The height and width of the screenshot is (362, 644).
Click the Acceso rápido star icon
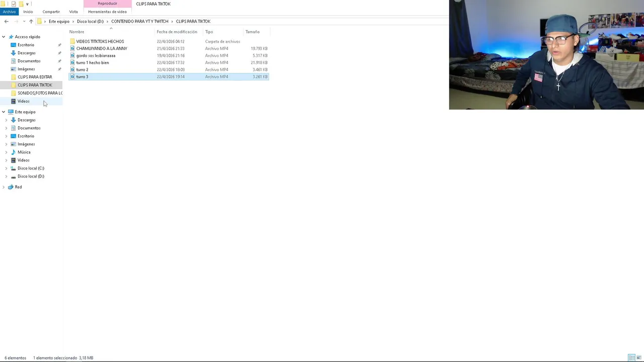click(x=11, y=37)
